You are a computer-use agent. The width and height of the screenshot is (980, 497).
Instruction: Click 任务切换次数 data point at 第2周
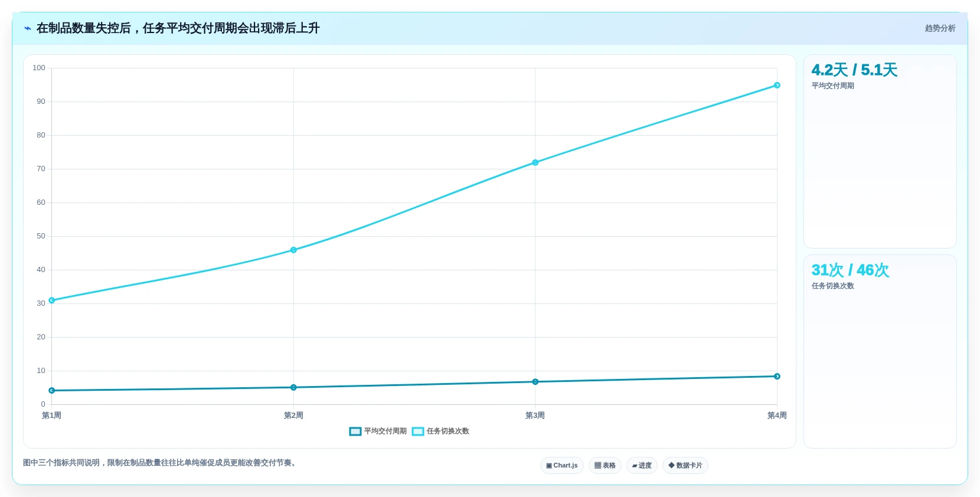[x=293, y=250]
